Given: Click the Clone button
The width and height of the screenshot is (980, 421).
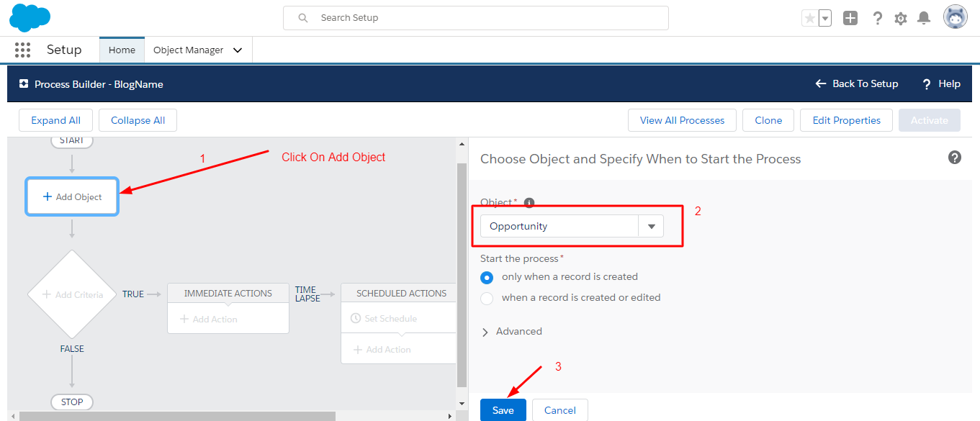Looking at the screenshot, I should click(768, 120).
